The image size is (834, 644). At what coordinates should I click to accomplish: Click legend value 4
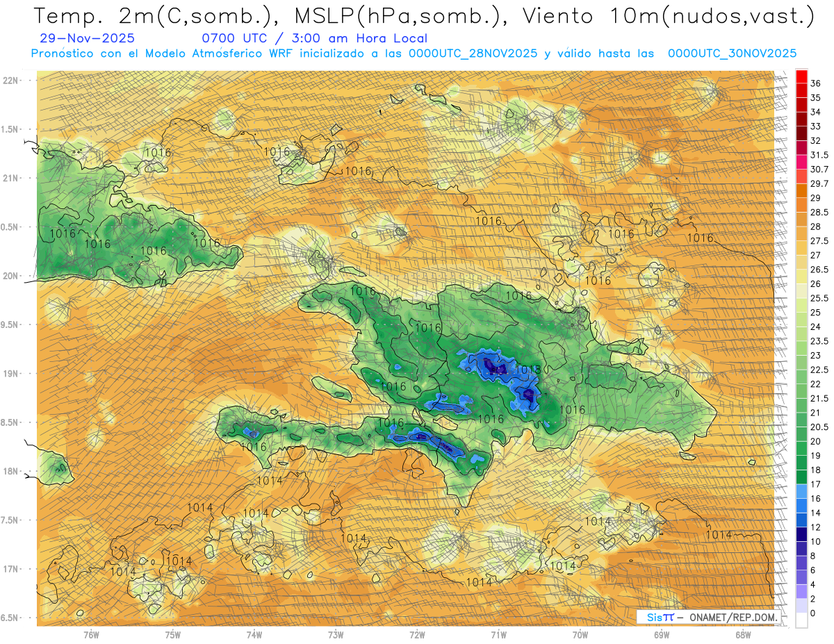(813, 584)
